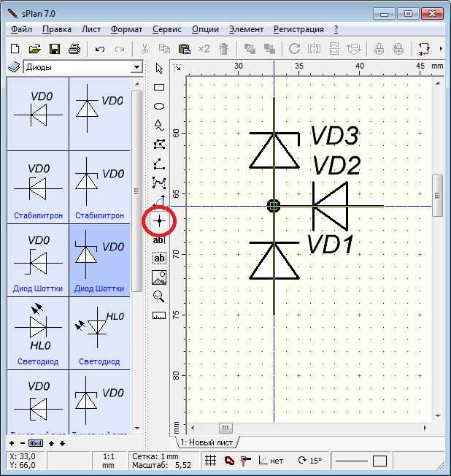Select the ruler measurement tool
The image size is (451, 476).
(x=159, y=315)
